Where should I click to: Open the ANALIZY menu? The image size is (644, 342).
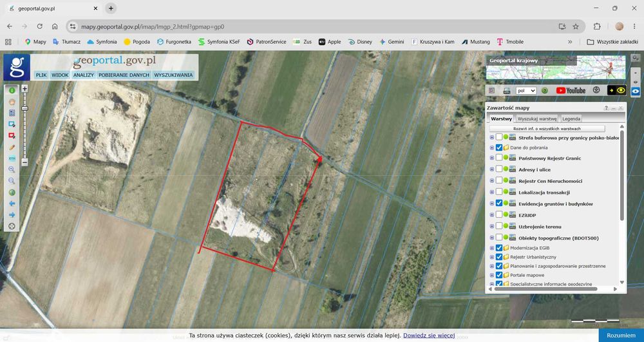point(84,75)
